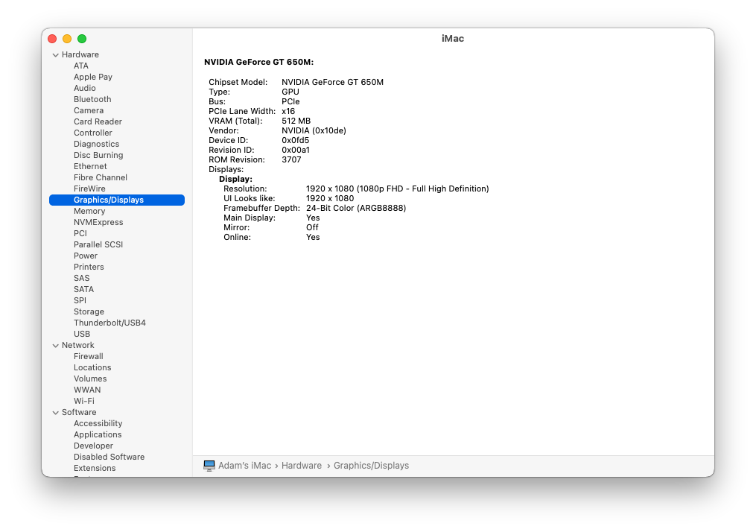Select Controller in the sidebar
756x532 pixels.
point(93,133)
